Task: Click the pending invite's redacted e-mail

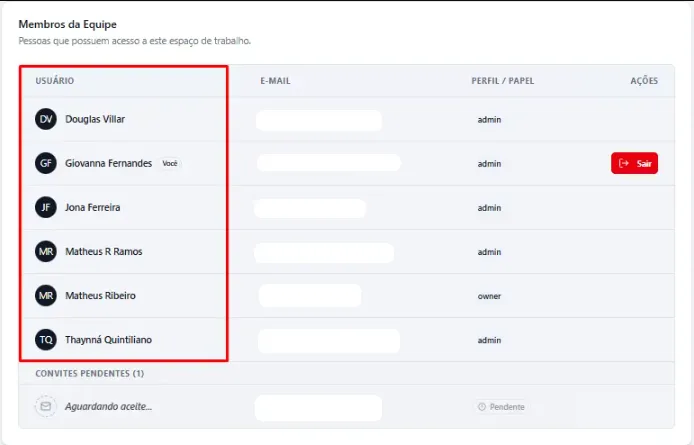Action: (x=318, y=408)
